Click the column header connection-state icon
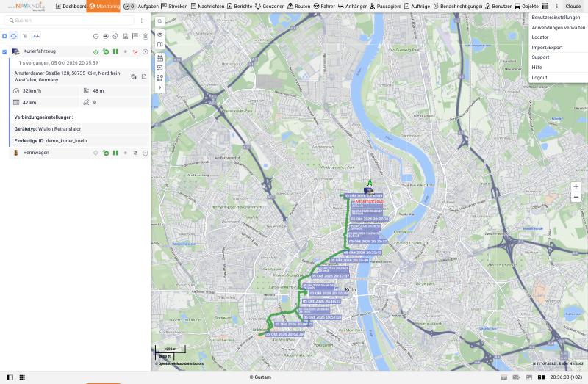The height and width of the screenshot is (384, 588). tap(115, 36)
